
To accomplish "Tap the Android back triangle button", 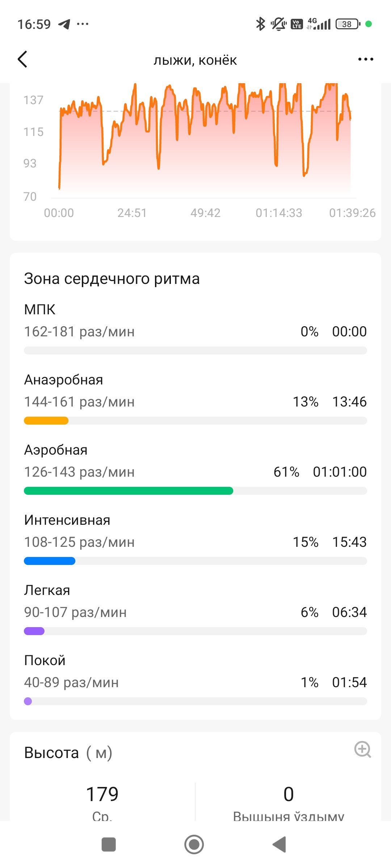I will [x=279, y=844].
